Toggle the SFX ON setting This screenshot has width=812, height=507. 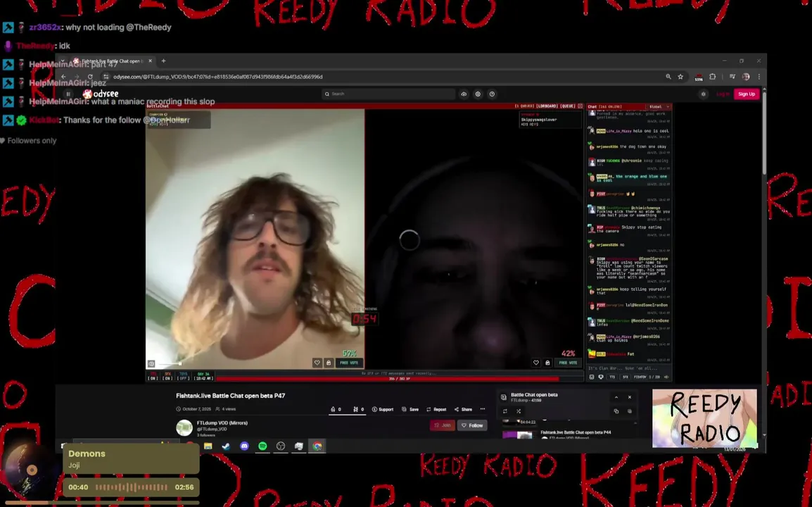click(167, 376)
